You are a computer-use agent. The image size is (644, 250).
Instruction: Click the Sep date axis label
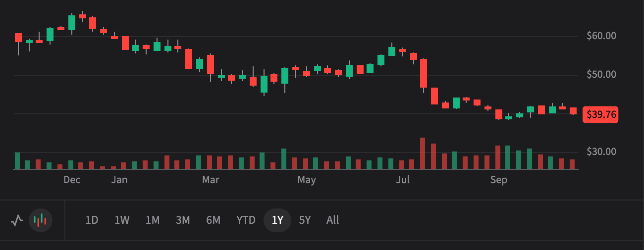(x=499, y=180)
